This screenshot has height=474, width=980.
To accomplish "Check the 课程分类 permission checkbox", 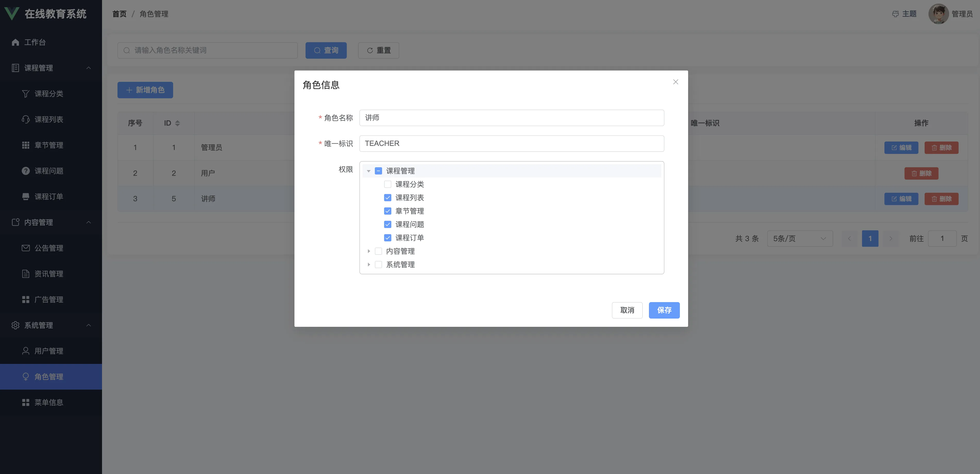I will coord(388,184).
